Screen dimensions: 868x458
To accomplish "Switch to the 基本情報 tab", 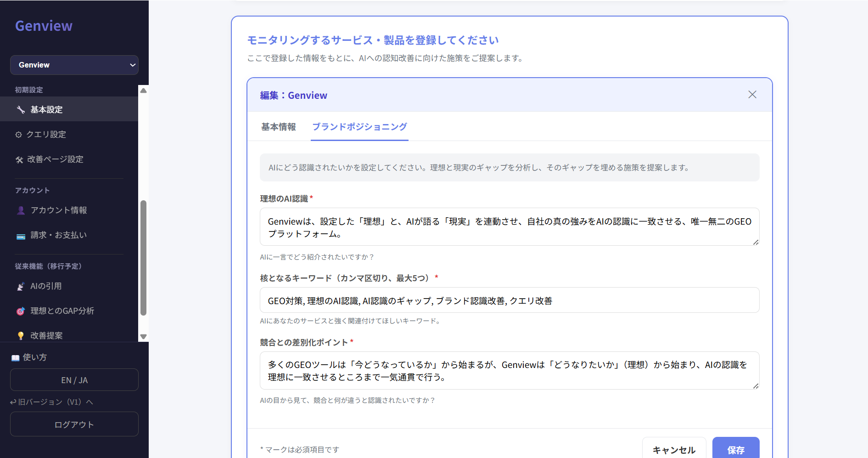I will click(x=279, y=127).
